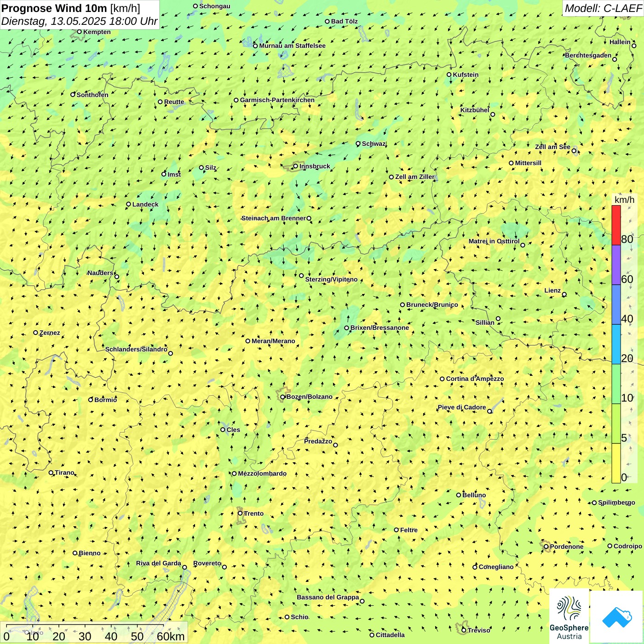Click the 'Trento' label
This screenshot has width=644, height=644.
click(x=254, y=513)
